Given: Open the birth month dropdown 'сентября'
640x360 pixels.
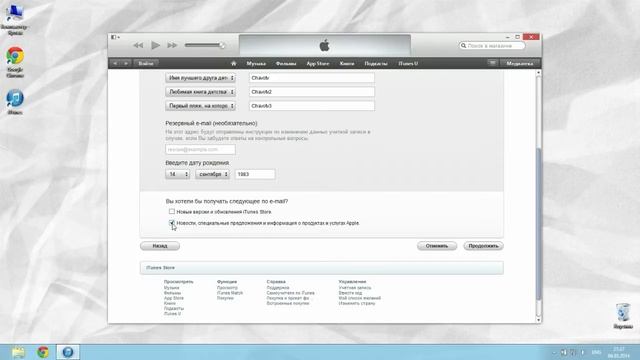Looking at the screenshot, I should tap(212, 174).
